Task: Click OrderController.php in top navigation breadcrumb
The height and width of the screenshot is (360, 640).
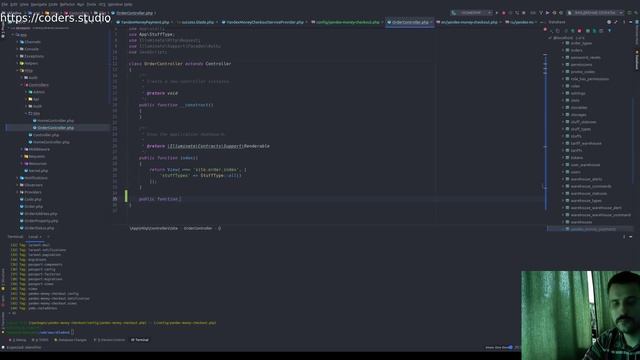Action: coord(135,13)
